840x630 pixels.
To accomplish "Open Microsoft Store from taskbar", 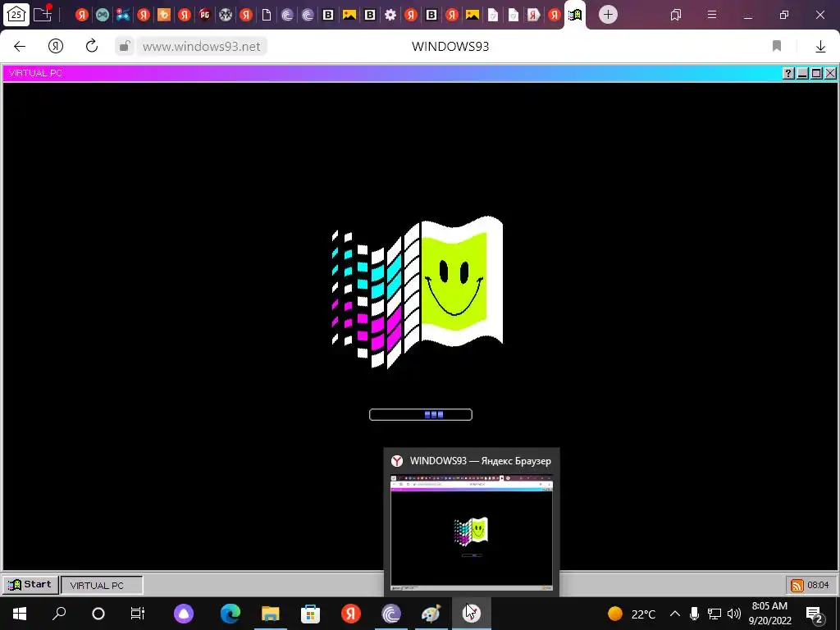I will [x=310, y=614].
